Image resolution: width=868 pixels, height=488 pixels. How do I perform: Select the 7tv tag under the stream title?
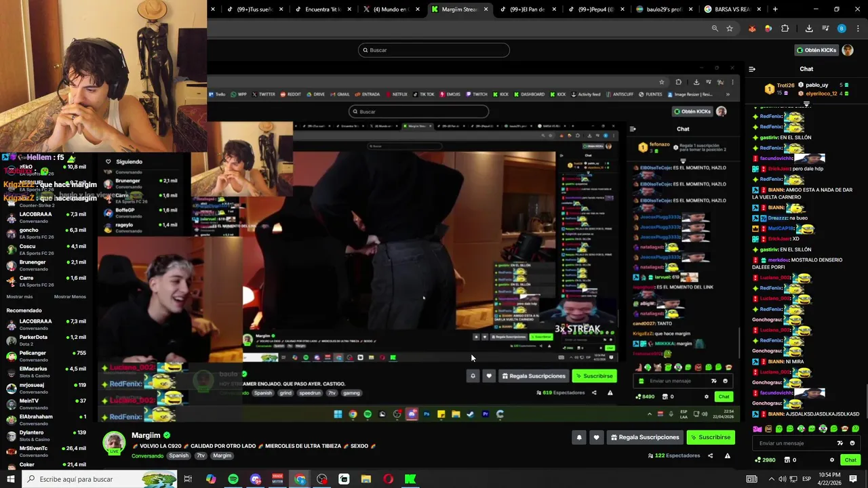[x=201, y=455]
